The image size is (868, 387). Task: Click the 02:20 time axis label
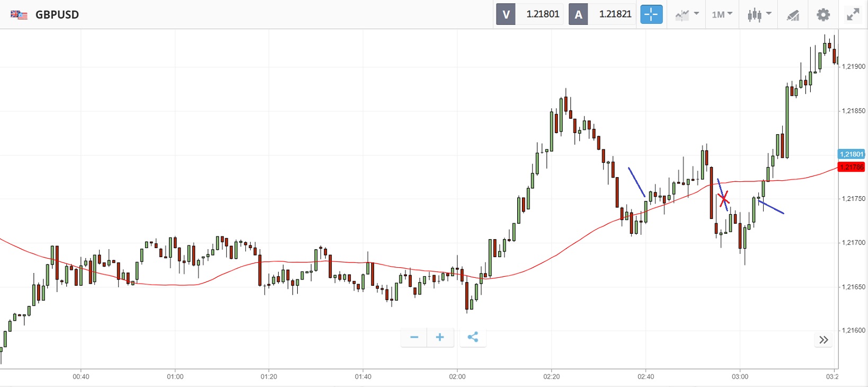(x=552, y=377)
